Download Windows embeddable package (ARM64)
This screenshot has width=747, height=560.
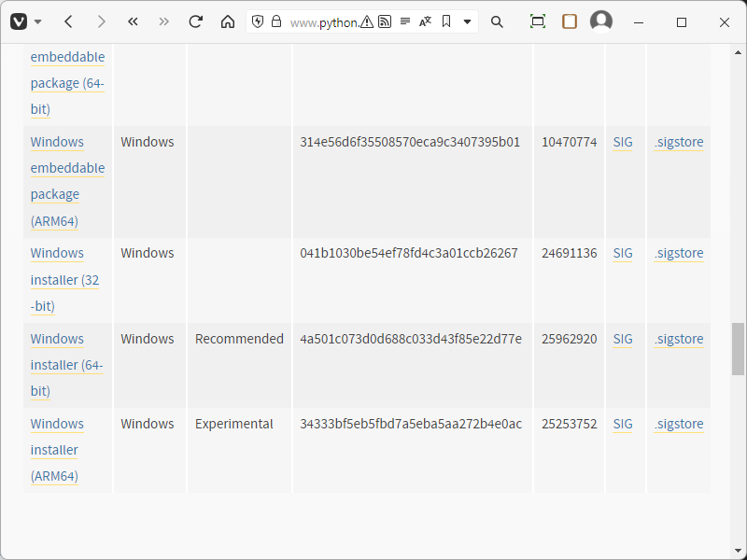tap(67, 181)
